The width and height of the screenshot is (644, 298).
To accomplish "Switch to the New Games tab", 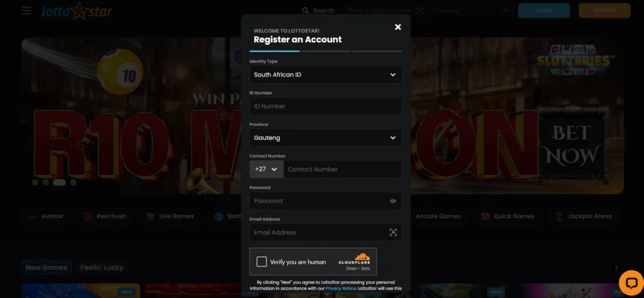I will tap(47, 267).
